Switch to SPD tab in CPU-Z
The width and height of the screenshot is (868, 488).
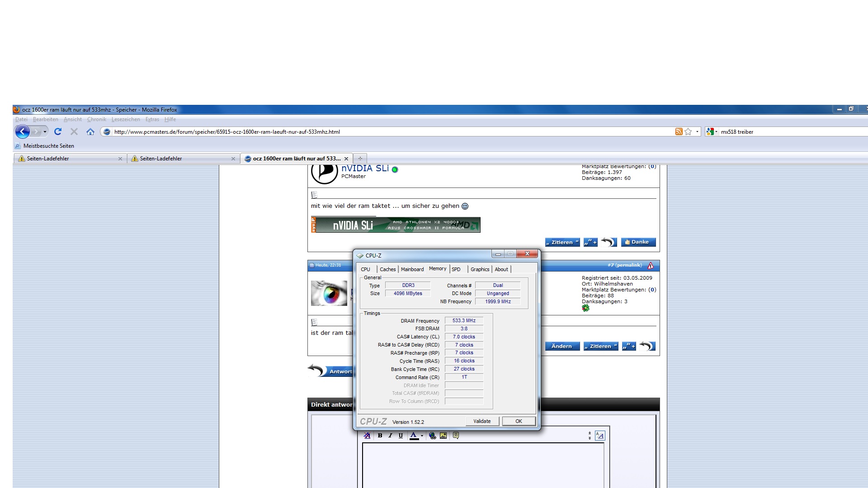[x=456, y=269]
